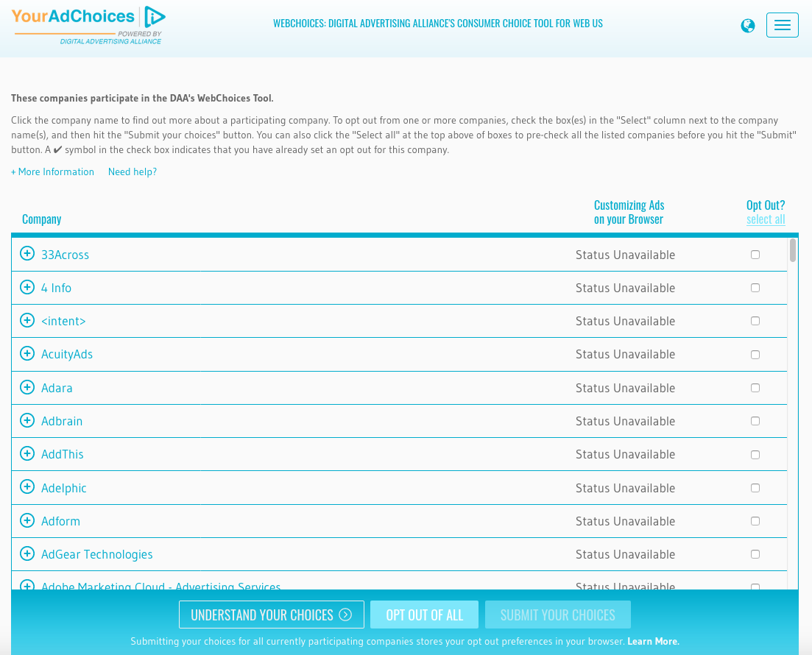This screenshot has height=655, width=812.
Task: Check the opt out box for <intent>
Action: 755,321
